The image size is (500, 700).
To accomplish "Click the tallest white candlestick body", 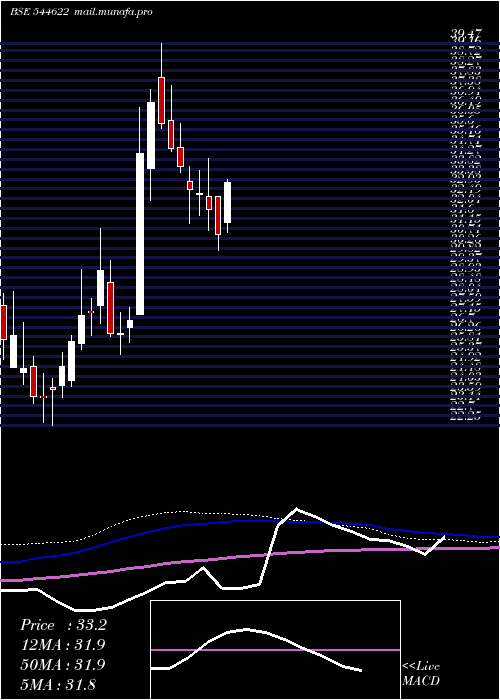I will coord(140,234).
